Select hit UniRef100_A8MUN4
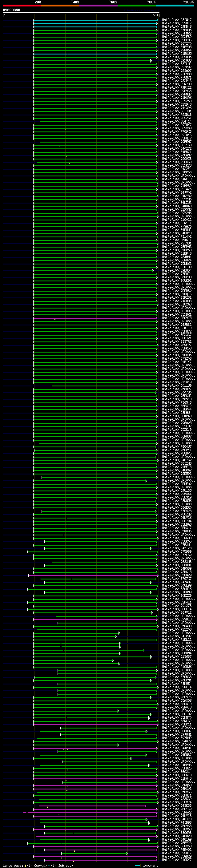 (177, 653)
